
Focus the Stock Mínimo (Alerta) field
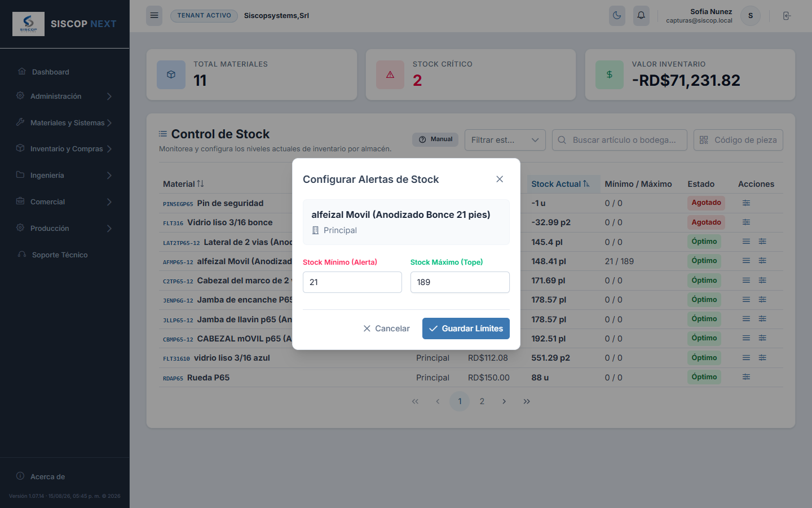352,282
